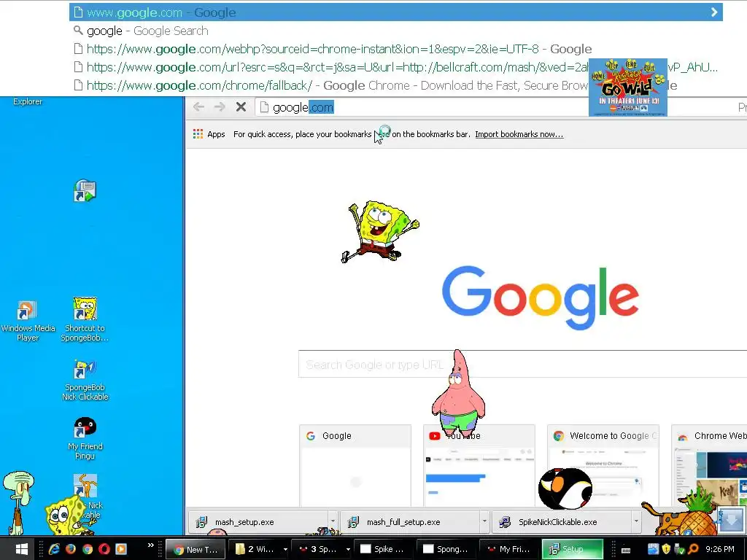
Task: Click the jumping SpongeBob desktop character
Action: [x=379, y=231]
